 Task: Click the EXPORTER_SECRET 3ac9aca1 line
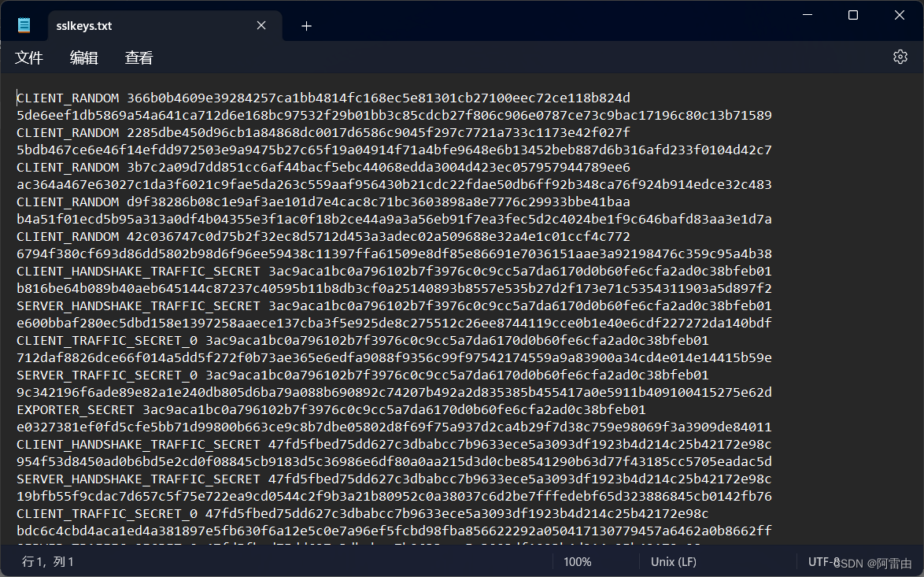[x=331, y=409]
